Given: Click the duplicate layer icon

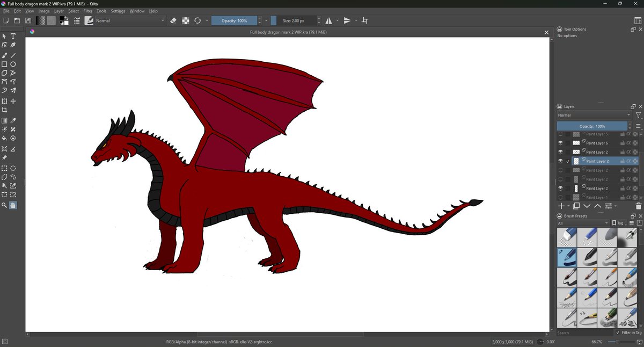Looking at the screenshot, I should click(576, 206).
